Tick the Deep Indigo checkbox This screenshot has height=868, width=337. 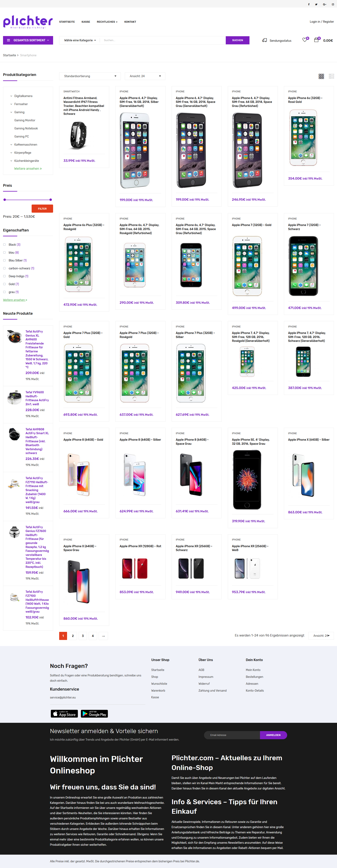click(4, 276)
